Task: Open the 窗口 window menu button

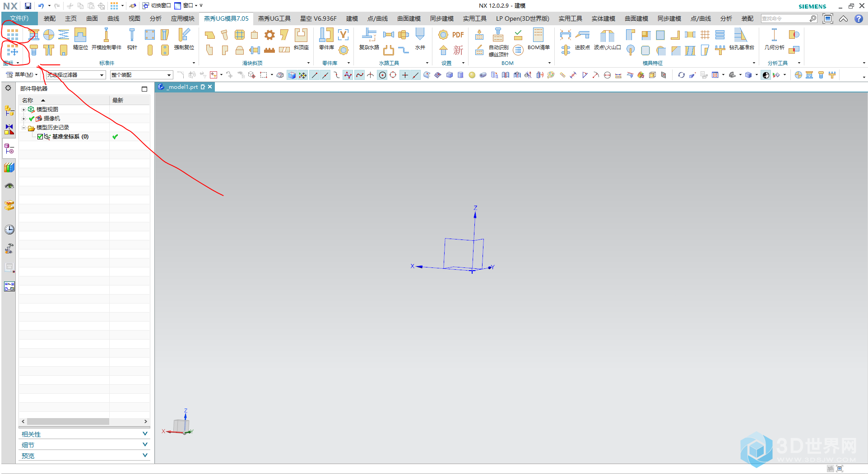Action: [x=186, y=6]
